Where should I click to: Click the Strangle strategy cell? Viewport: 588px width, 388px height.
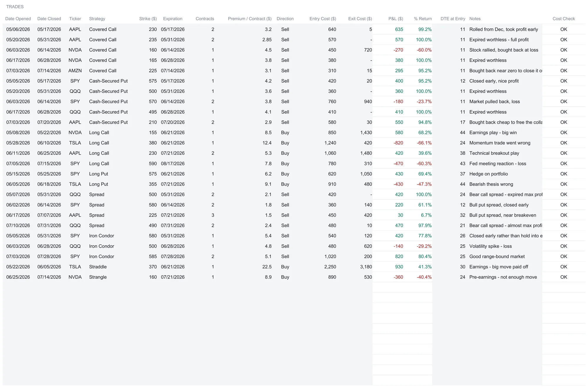pyautogui.click(x=98, y=277)
